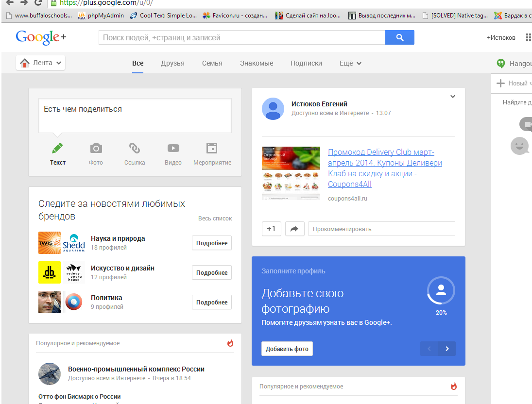Open the Shedd Aquarium logo
532x404 pixels.
click(x=74, y=243)
